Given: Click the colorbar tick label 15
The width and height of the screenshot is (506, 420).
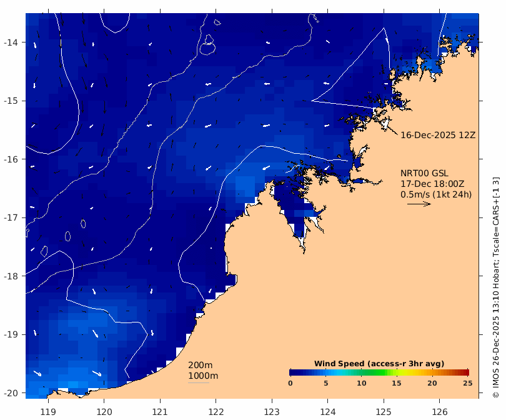Looking at the screenshot, I should [397, 383].
